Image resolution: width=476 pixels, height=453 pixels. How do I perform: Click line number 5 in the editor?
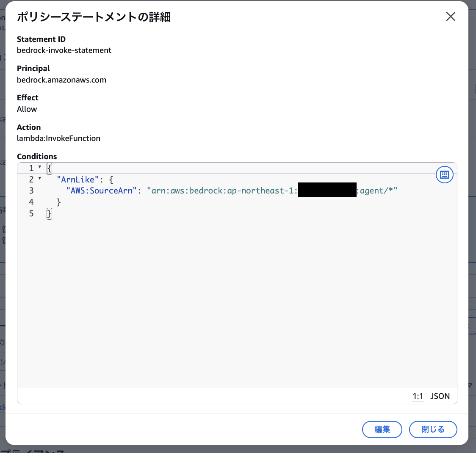coord(31,213)
